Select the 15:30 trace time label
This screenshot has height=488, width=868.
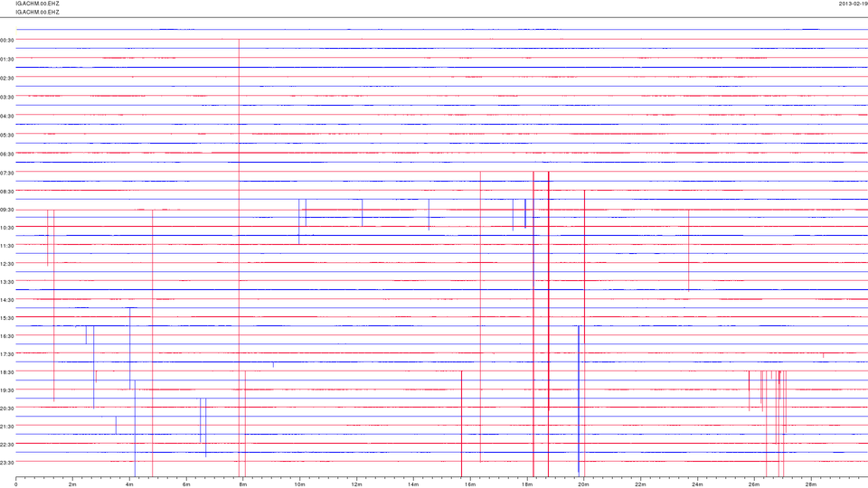(x=6, y=318)
